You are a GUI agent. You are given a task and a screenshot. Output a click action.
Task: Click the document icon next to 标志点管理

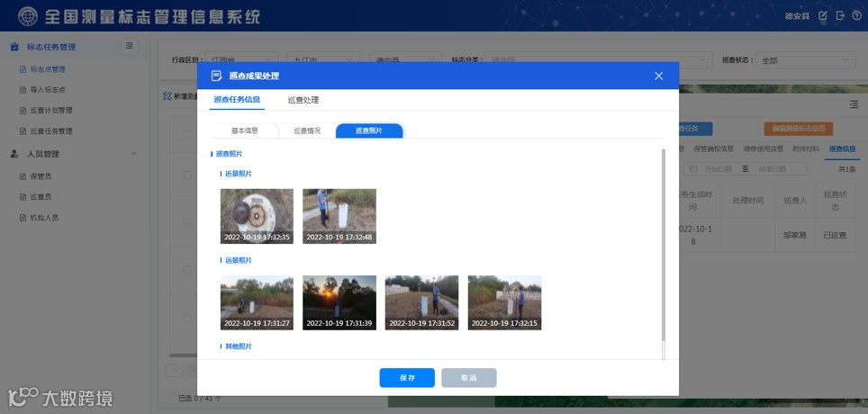click(x=23, y=69)
